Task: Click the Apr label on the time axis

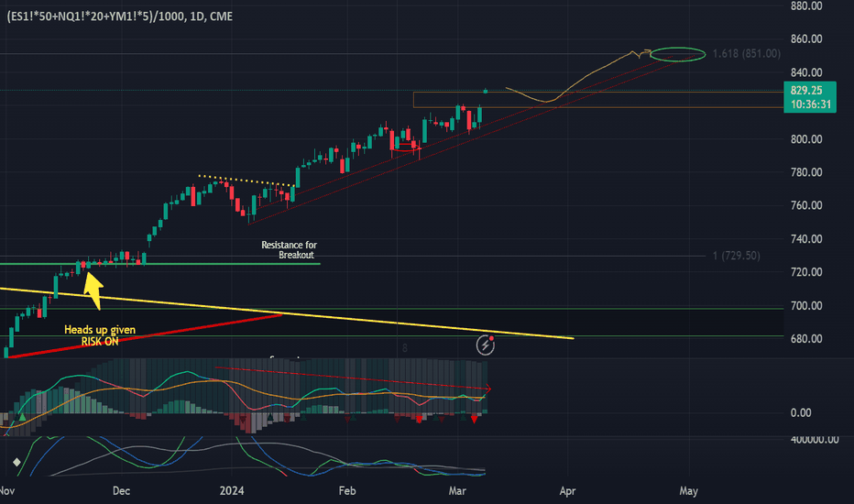Action: click(x=567, y=491)
